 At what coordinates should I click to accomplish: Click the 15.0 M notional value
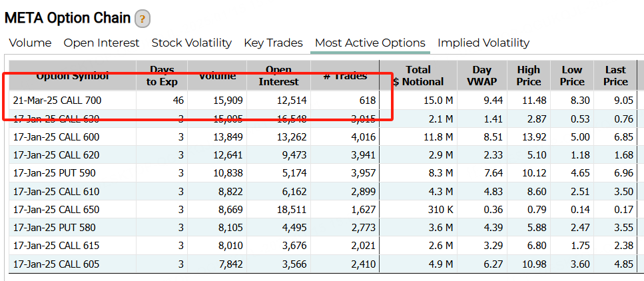(438, 101)
